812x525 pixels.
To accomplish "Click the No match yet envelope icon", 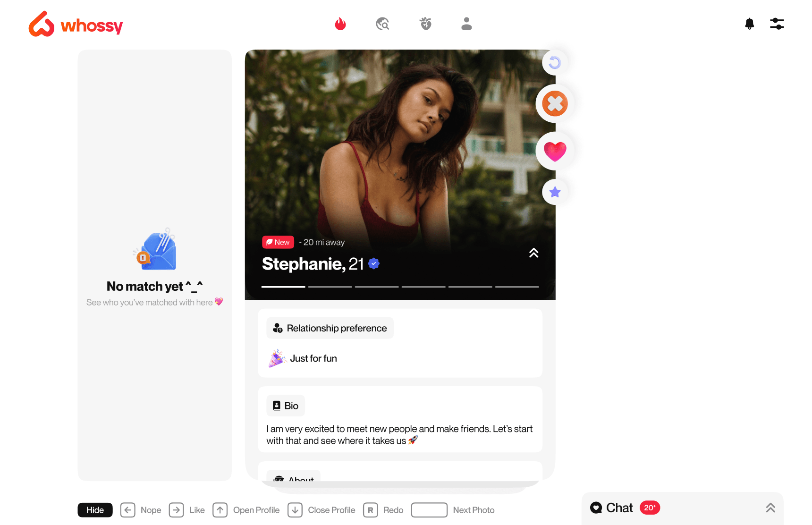I will [155, 249].
